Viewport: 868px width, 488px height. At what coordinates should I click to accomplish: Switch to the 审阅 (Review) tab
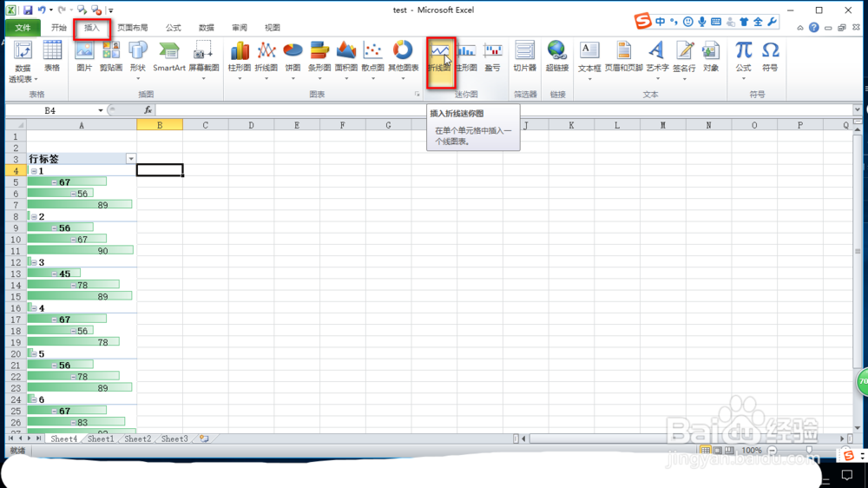click(240, 28)
